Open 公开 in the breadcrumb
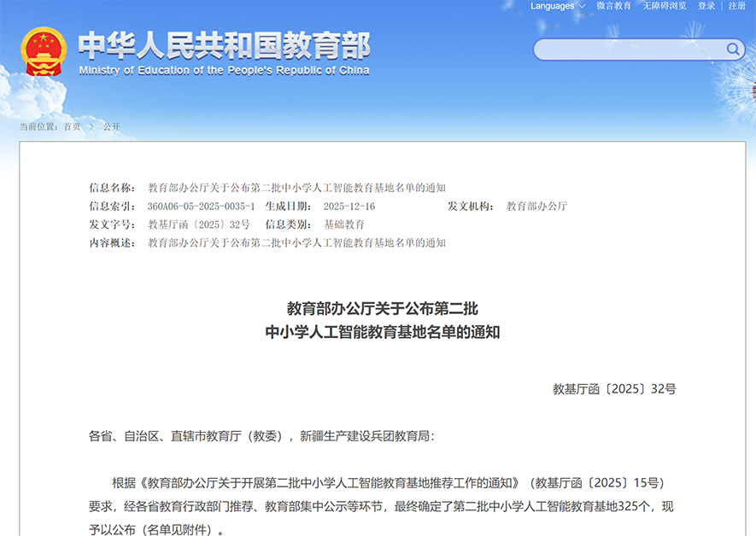The image size is (756, 536). pyautogui.click(x=111, y=126)
